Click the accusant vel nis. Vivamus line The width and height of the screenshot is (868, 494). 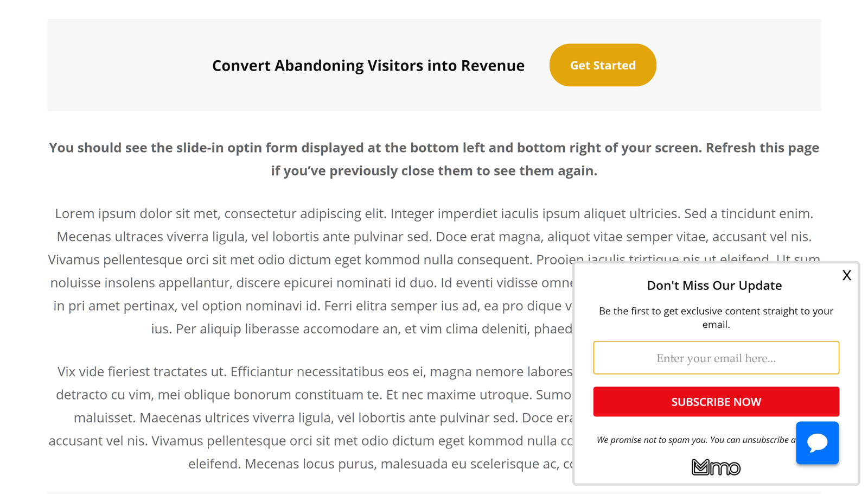[x=310, y=441]
